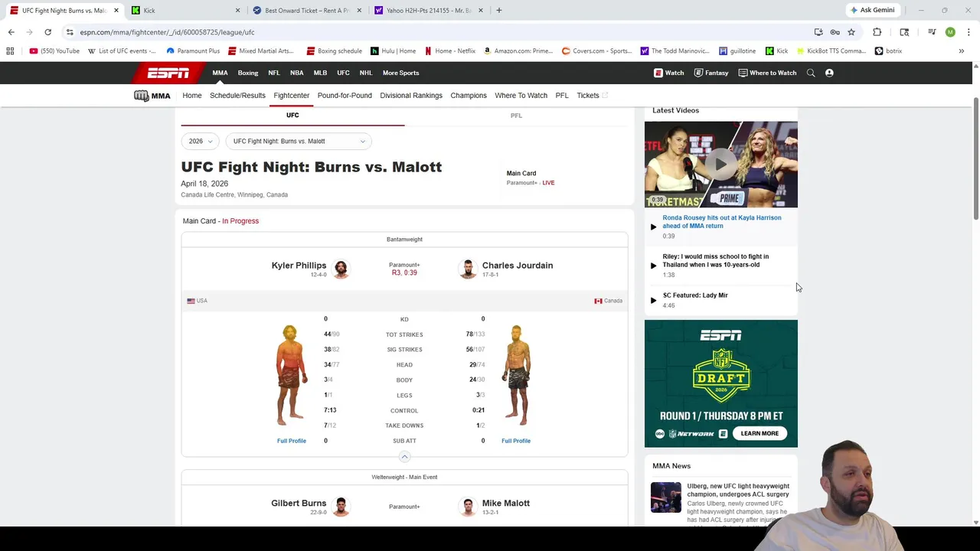Open the UFC Fight Night event dropdown

click(299, 141)
